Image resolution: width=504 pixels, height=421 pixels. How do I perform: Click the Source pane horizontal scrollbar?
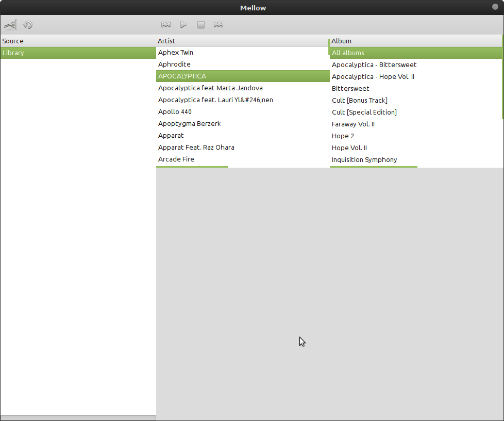tap(77, 418)
